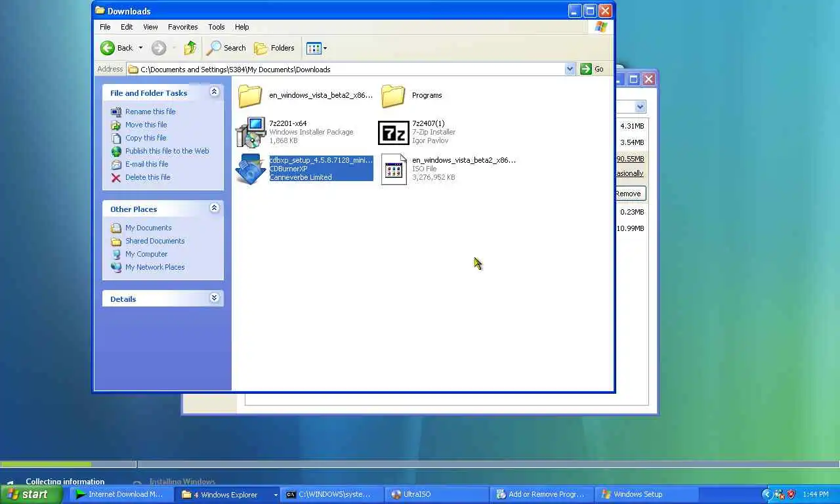The width and height of the screenshot is (840, 504).
Task: Click E-mail this file link
Action: click(146, 164)
